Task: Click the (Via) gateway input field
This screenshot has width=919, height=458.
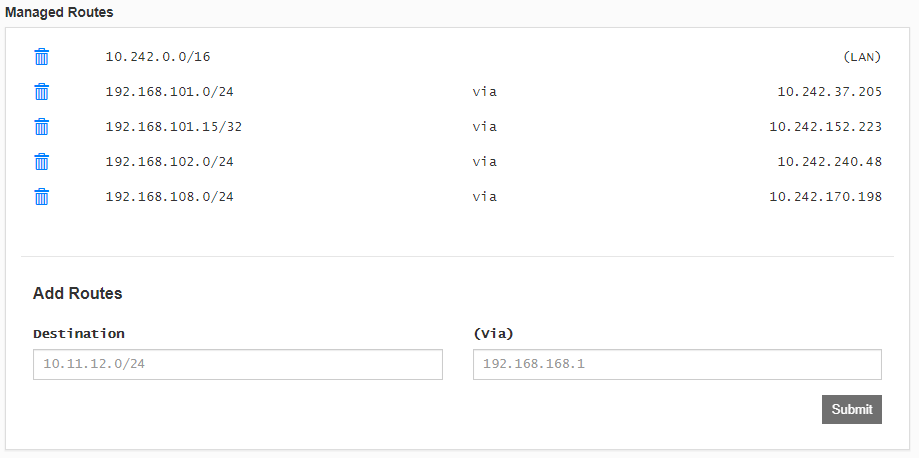Action: pos(677,364)
